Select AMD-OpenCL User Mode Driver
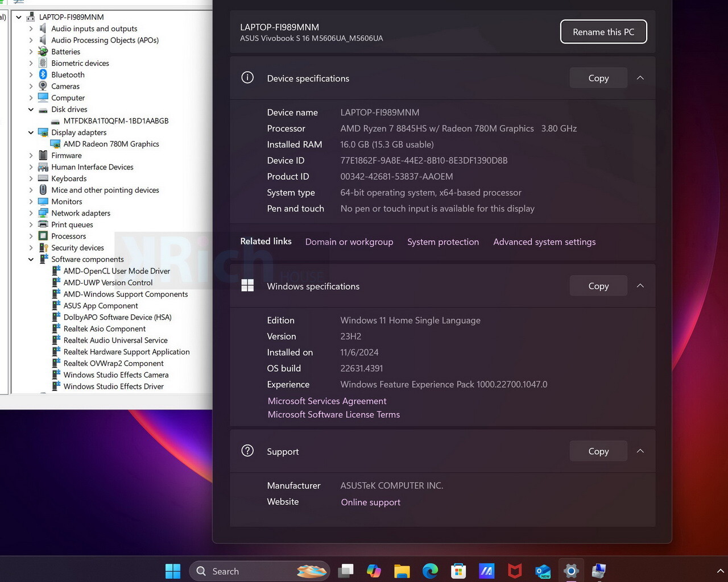This screenshot has height=582, width=728. (x=117, y=271)
